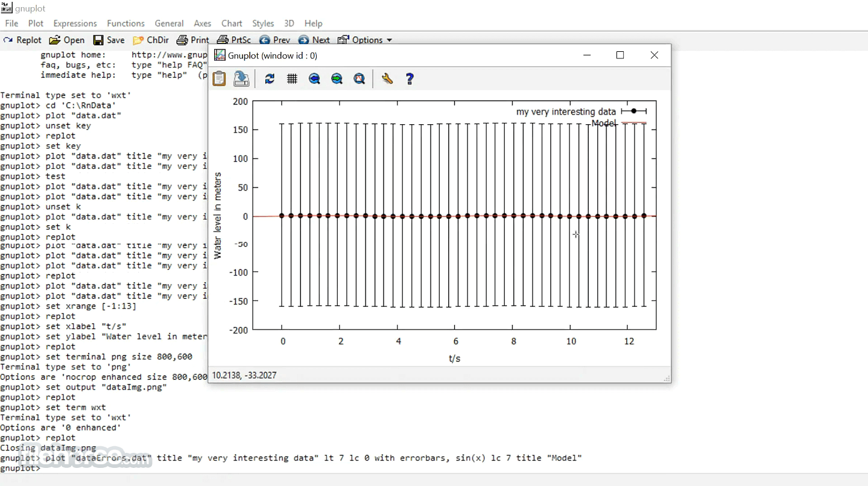868x486 pixels.
Task: Click the Next toolbar button
Action: click(x=314, y=40)
